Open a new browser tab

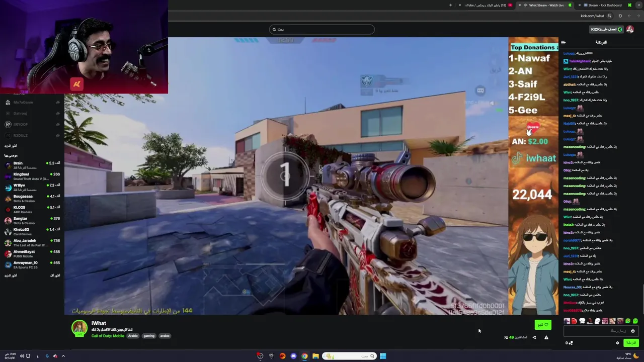tap(451, 5)
